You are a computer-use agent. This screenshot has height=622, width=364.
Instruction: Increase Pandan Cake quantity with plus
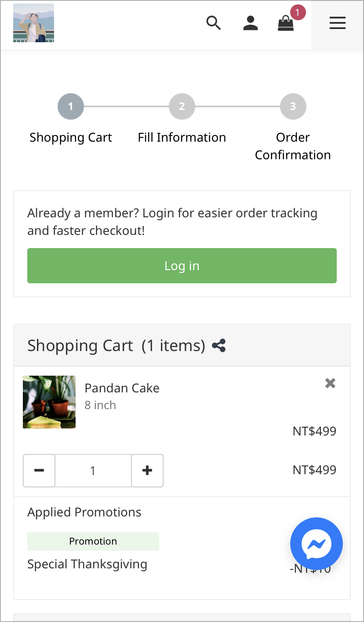(x=147, y=470)
